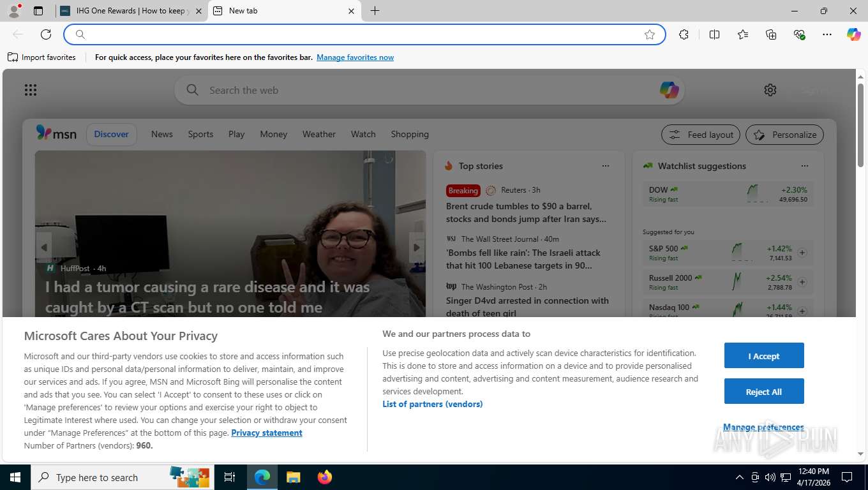
Task: Click the Import favorites button
Action: tap(42, 57)
